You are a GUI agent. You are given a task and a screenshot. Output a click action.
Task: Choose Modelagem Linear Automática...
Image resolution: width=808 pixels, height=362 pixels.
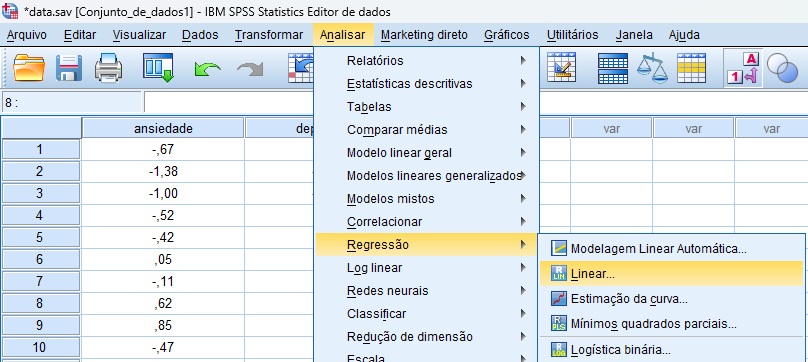click(x=671, y=249)
